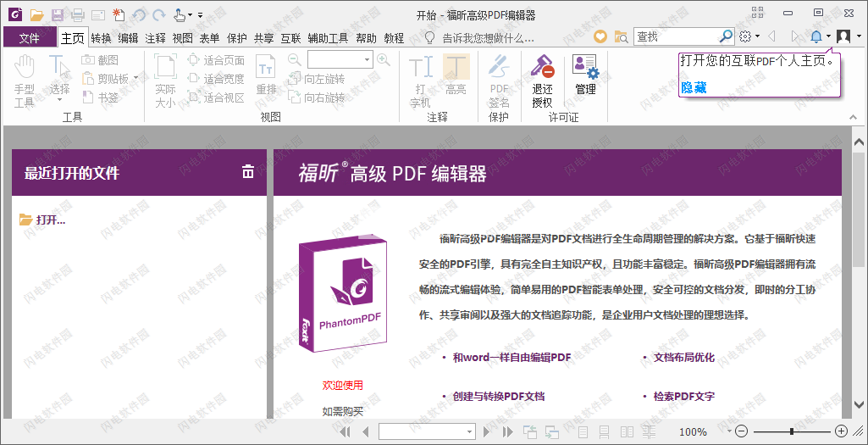Image resolution: width=868 pixels, height=445 pixels.
Task: Open the 文件 menu
Action: coord(30,37)
